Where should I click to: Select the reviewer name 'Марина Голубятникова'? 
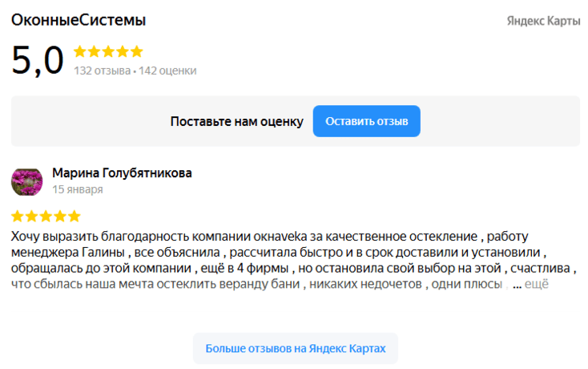[x=122, y=173]
